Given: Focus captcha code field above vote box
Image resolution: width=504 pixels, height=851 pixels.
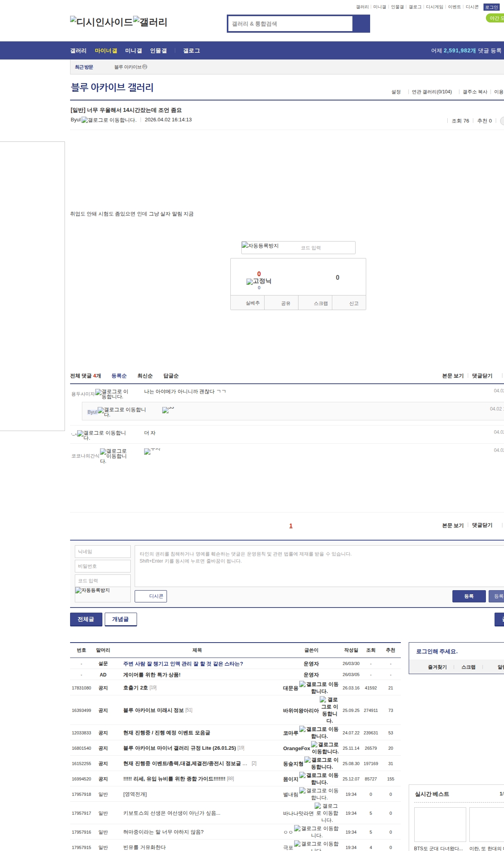Looking at the screenshot, I should (x=327, y=248).
